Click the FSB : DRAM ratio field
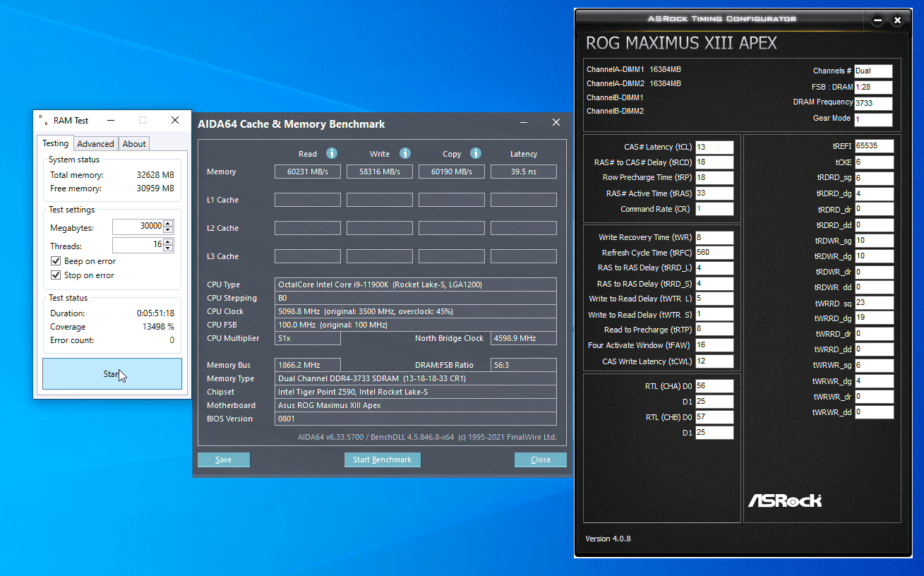The image size is (924, 576). (x=873, y=88)
